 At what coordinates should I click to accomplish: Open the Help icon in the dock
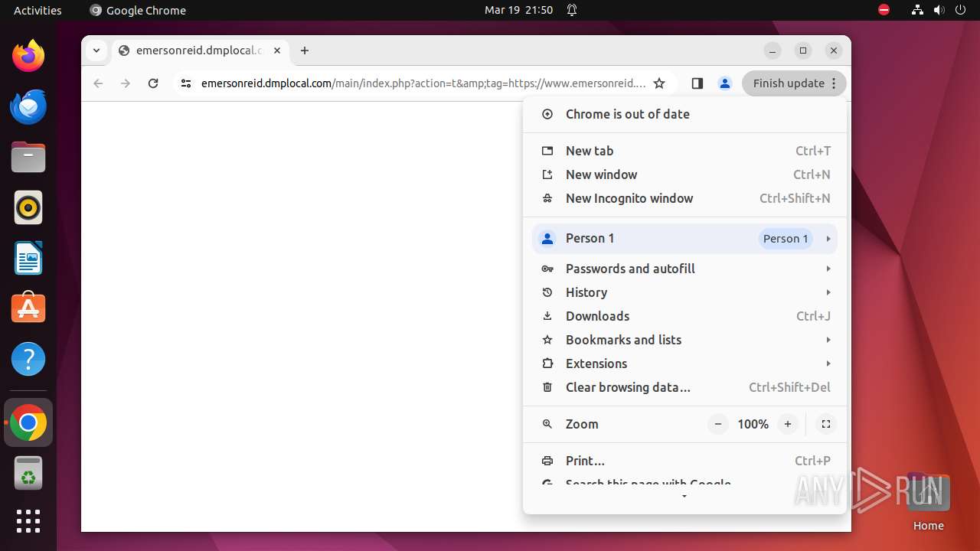28,359
